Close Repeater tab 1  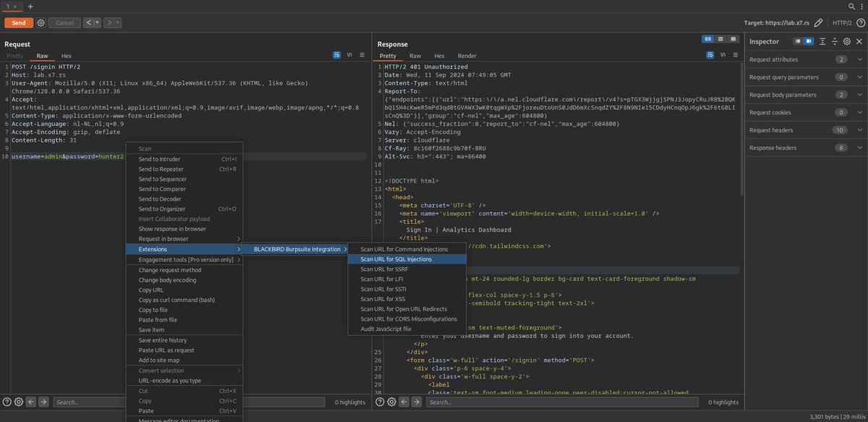point(15,6)
